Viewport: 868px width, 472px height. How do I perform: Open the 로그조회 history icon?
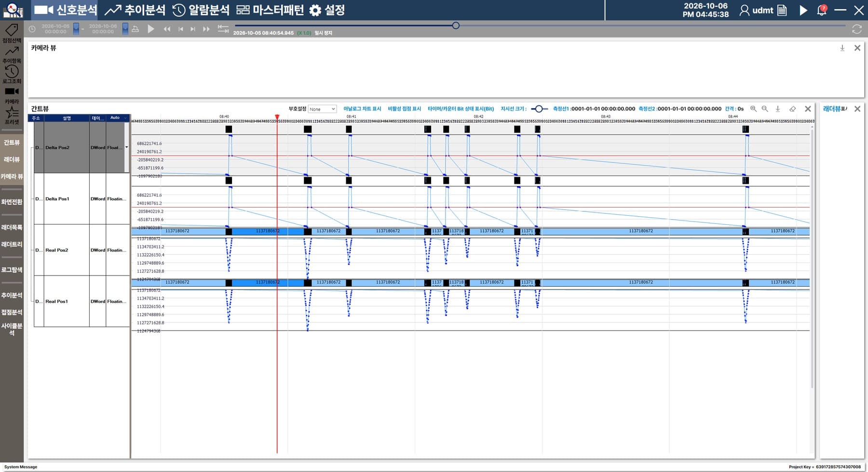12,71
